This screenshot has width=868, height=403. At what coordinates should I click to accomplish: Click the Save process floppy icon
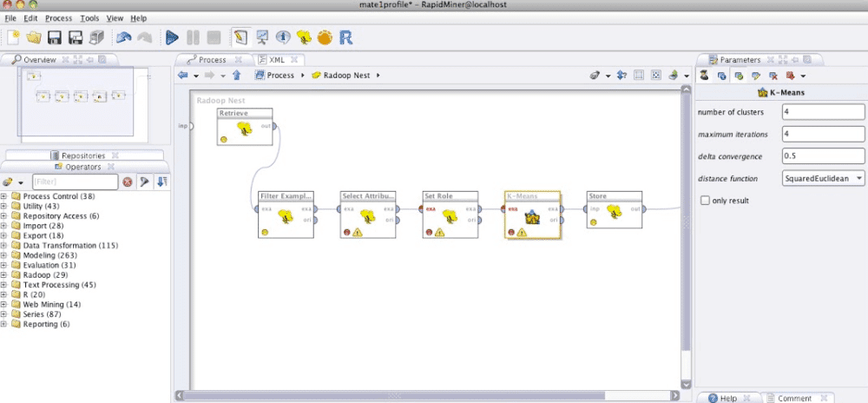(54, 37)
